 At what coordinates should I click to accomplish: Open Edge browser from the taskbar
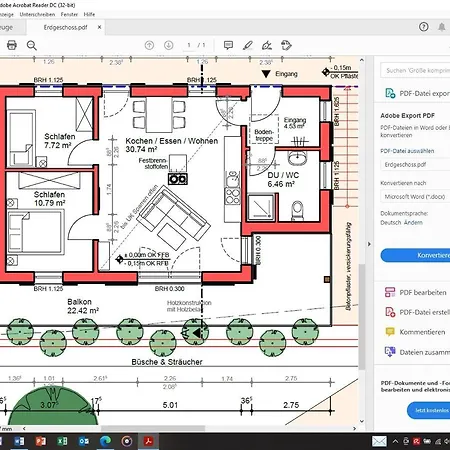pos(105,441)
